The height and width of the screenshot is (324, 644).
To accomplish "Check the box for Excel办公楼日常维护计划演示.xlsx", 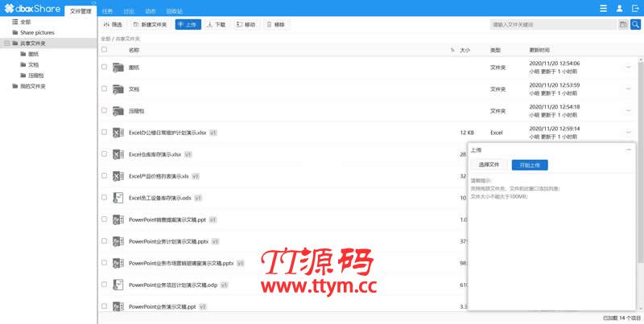I will click(105, 132).
